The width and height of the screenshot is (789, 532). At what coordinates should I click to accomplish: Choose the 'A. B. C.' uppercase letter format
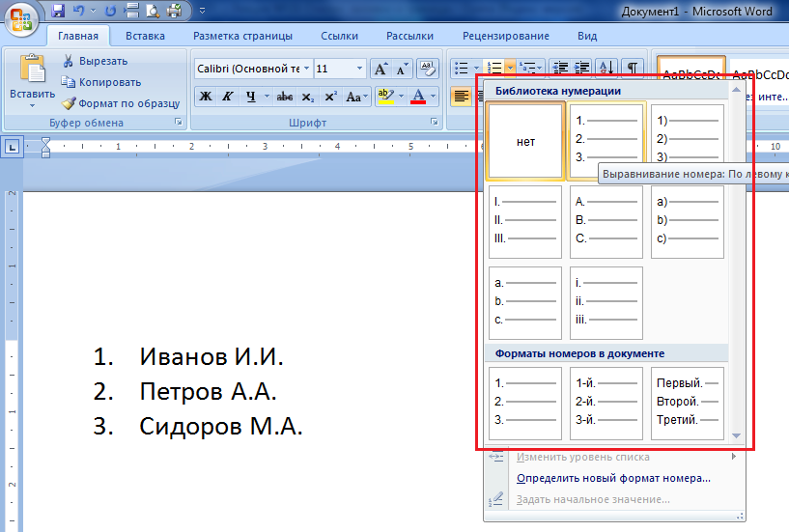(x=606, y=222)
